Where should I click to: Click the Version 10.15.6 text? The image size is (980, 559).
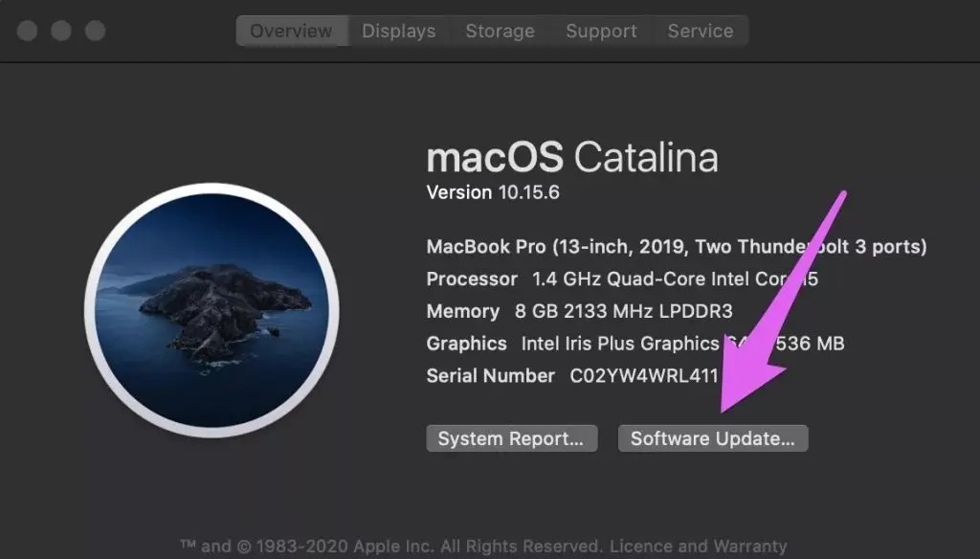493,191
